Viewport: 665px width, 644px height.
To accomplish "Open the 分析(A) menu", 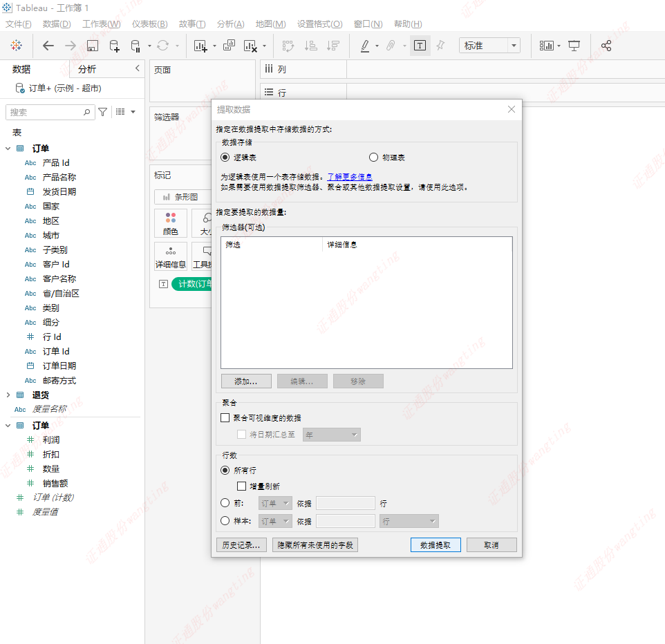I will click(231, 23).
